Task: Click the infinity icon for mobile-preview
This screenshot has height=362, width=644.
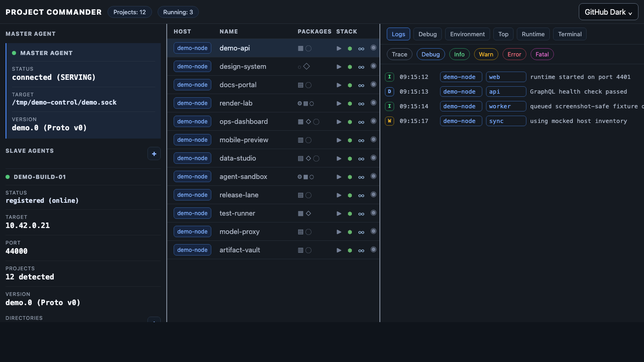Action: (362, 140)
